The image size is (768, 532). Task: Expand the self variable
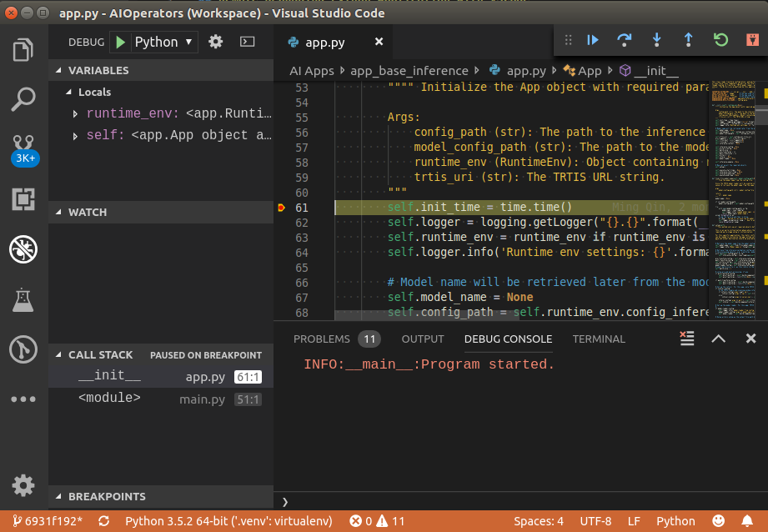click(x=75, y=135)
